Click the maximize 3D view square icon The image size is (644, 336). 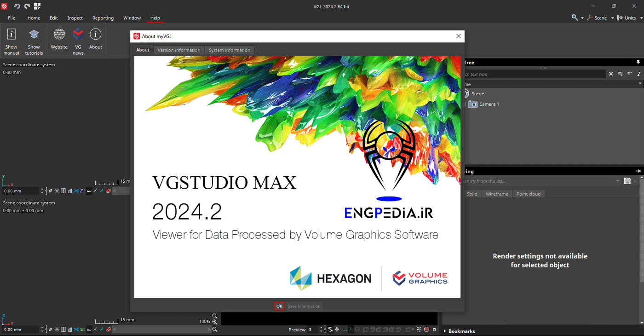[x=434, y=330]
